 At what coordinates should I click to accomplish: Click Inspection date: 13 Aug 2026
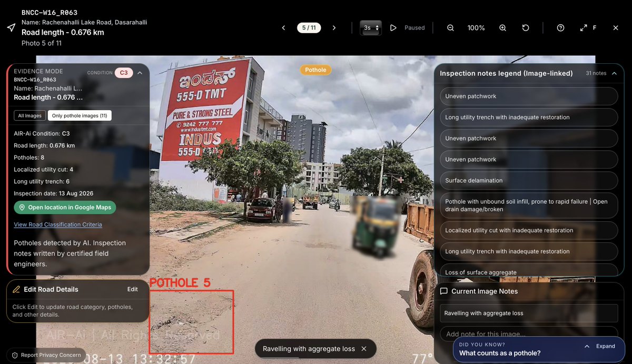click(x=54, y=194)
